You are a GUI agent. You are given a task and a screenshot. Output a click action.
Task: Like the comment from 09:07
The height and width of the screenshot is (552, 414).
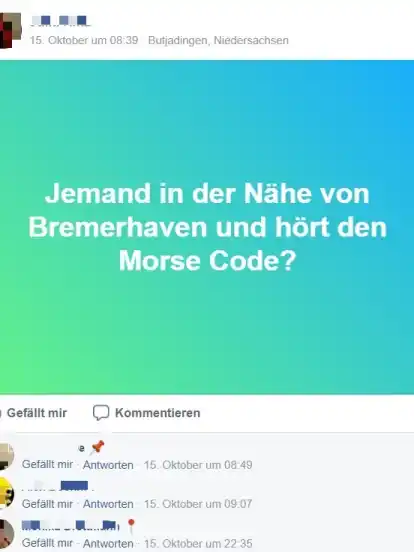click(47, 504)
